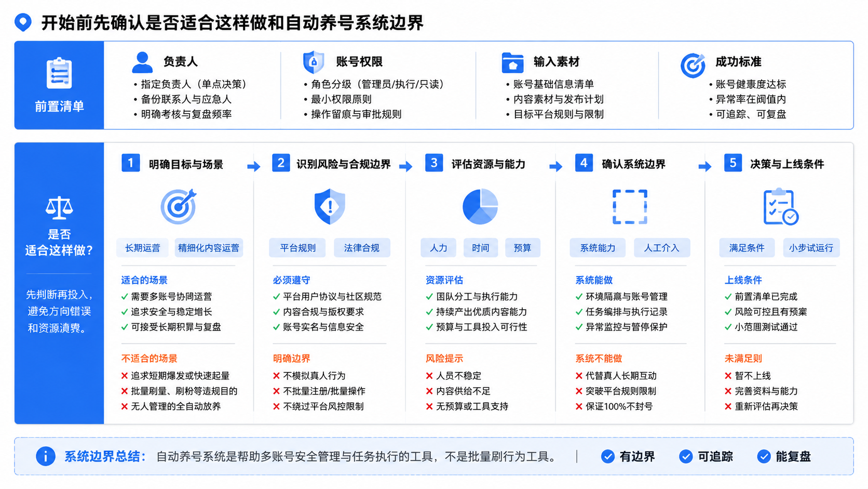Click the 前置清单 label
The height and width of the screenshot is (489, 868).
click(x=59, y=107)
